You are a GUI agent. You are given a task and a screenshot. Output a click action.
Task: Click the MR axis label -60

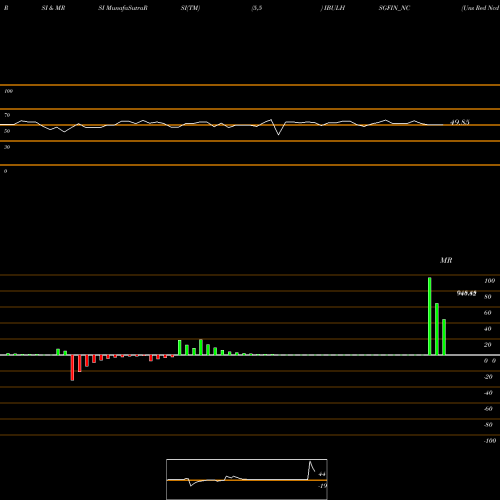tap(488, 409)
